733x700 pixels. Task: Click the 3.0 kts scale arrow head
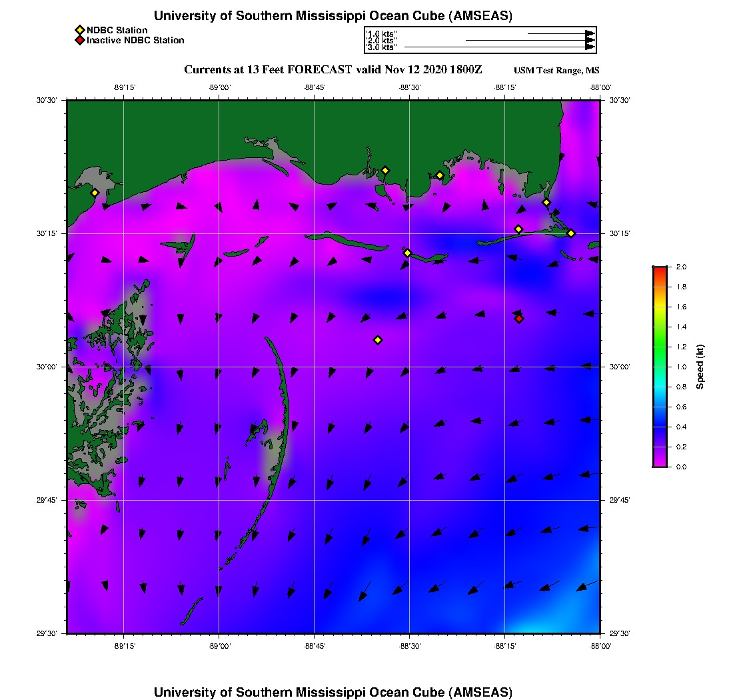click(x=590, y=47)
